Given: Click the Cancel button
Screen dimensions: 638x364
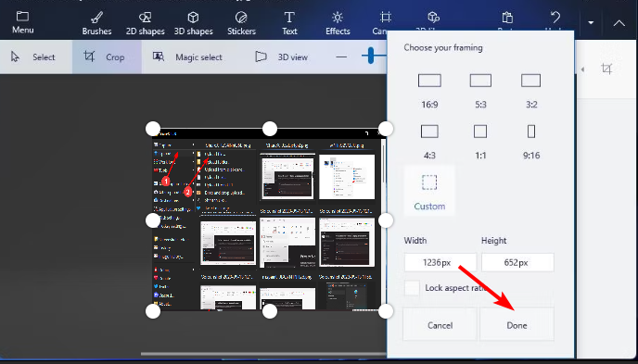Looking at the screenshot, I should [x=440, y=324].
